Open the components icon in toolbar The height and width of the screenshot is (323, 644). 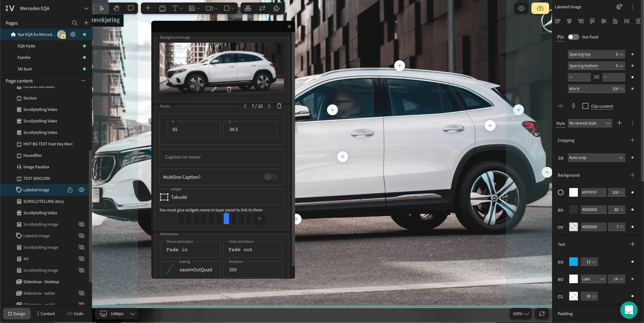pos(248,8)
